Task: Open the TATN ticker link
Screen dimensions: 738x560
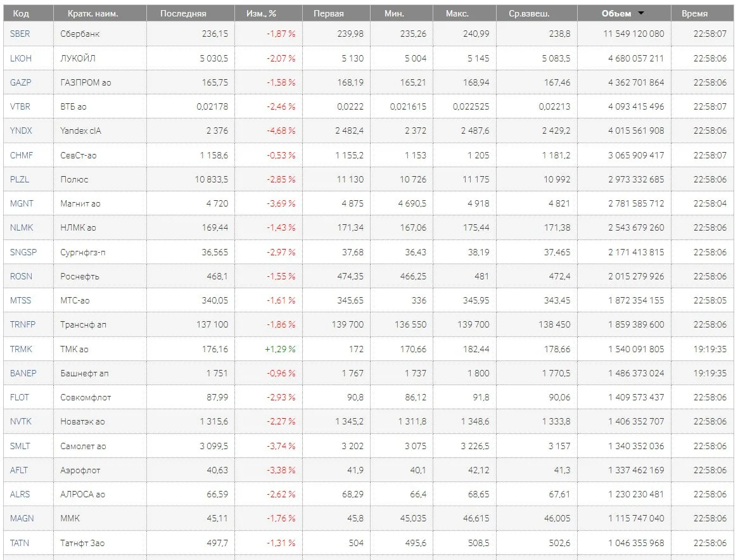Action: pyautogui.click(x=20, y=543)
